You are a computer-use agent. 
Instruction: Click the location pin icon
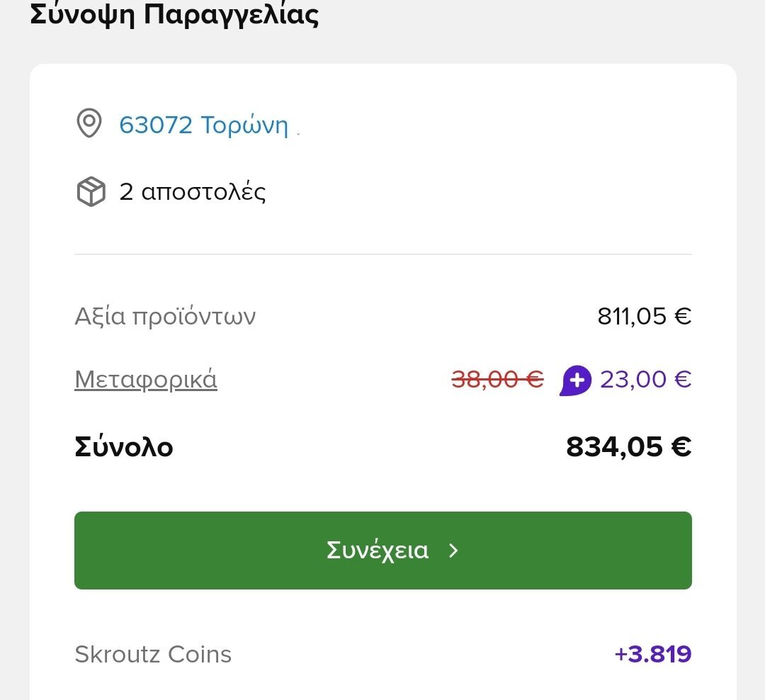(89, 123)
